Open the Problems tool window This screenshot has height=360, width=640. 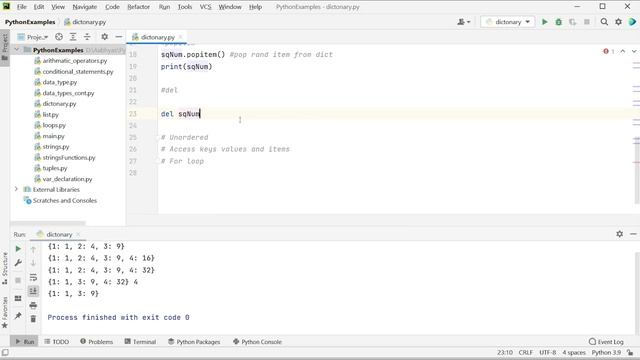pyautogui.click(x=96, y=342)
